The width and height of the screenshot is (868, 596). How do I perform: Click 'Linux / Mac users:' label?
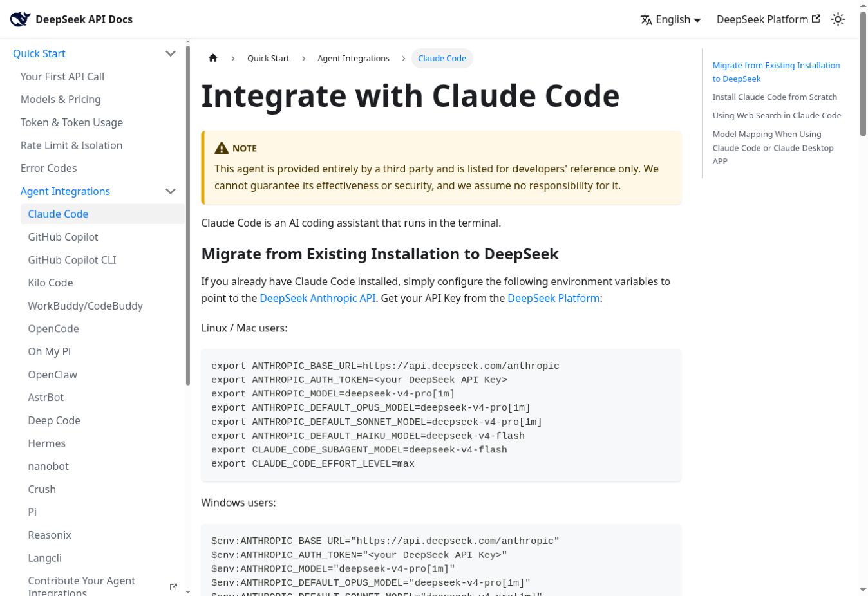click(244, 328)
